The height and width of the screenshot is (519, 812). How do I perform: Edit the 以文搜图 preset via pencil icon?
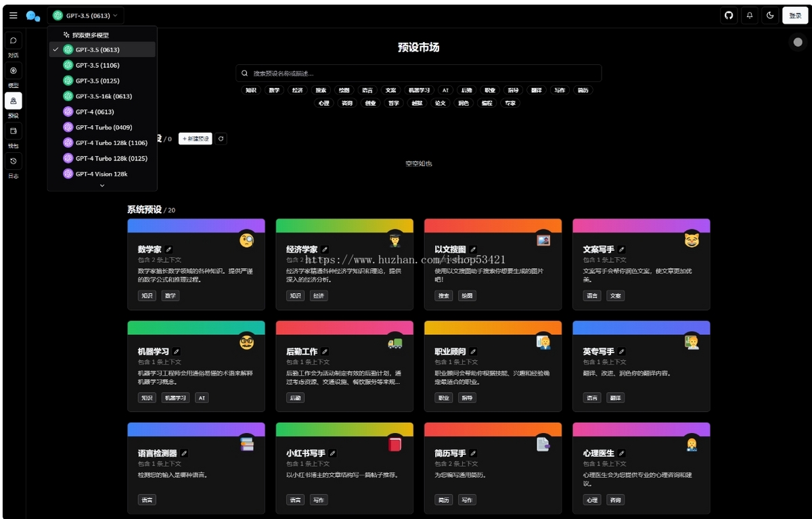pyautogui.click(x=473, y=250)
